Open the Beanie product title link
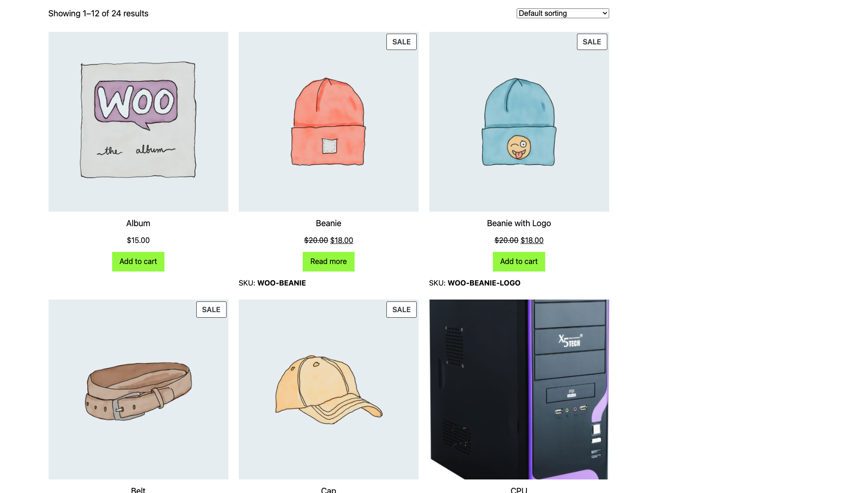 328,223
